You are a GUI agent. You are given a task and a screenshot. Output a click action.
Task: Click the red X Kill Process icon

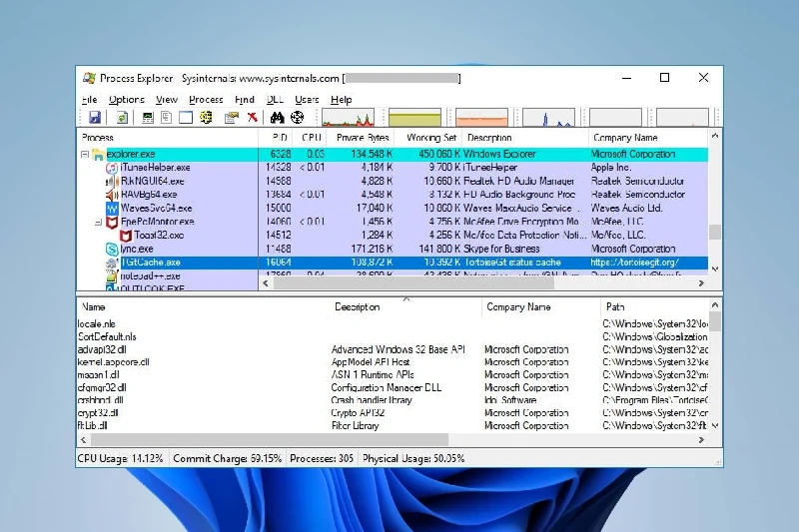tap(253, 118)
